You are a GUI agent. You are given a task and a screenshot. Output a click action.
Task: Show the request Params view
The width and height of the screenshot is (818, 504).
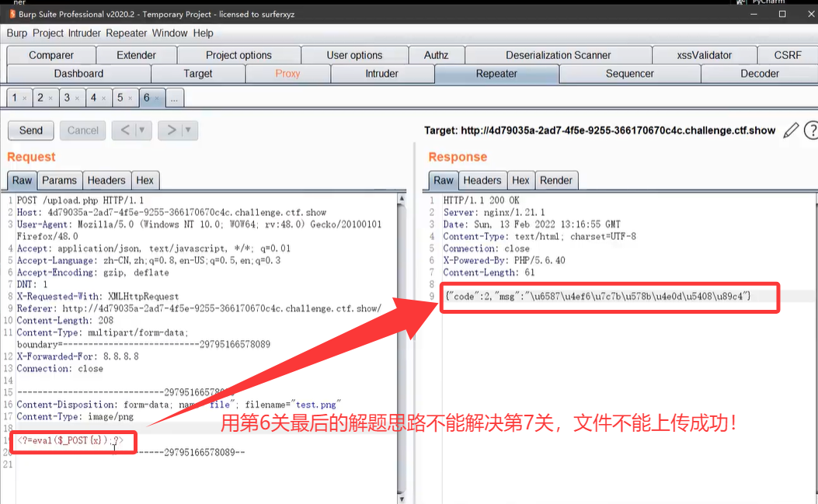click(60, 180)
